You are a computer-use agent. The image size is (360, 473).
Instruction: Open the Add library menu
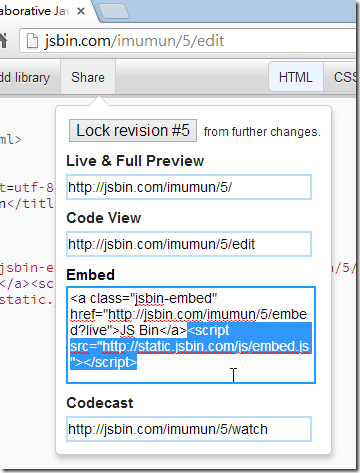tap(25, 77)
